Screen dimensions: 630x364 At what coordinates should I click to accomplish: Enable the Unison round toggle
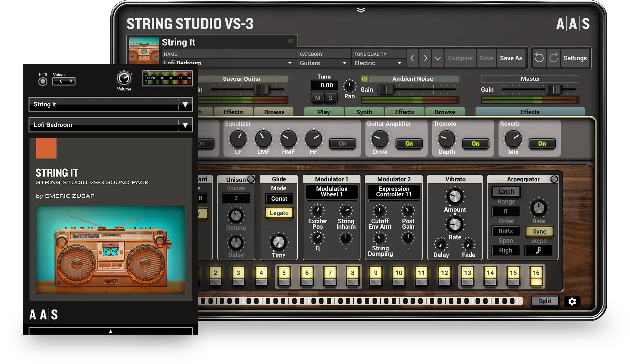(x=251, y=179)
